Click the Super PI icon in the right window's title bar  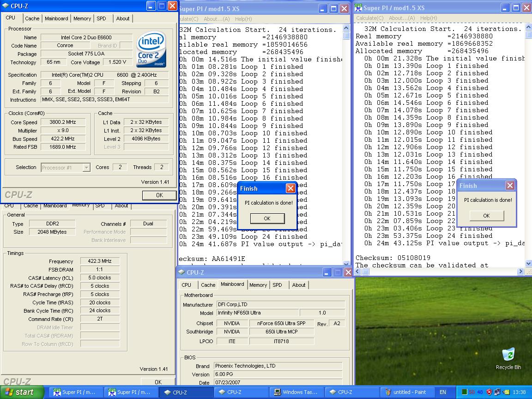point(358,8)
